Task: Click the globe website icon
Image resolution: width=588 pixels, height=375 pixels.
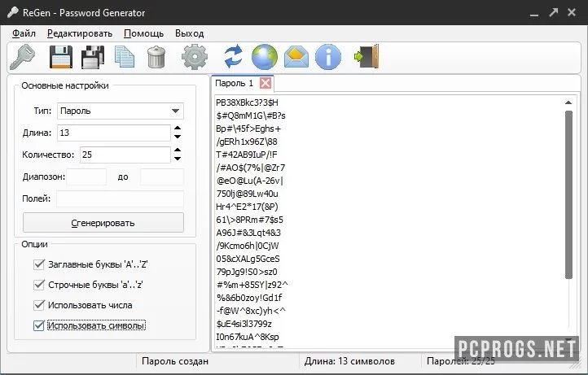Action: tap(265, 57)
